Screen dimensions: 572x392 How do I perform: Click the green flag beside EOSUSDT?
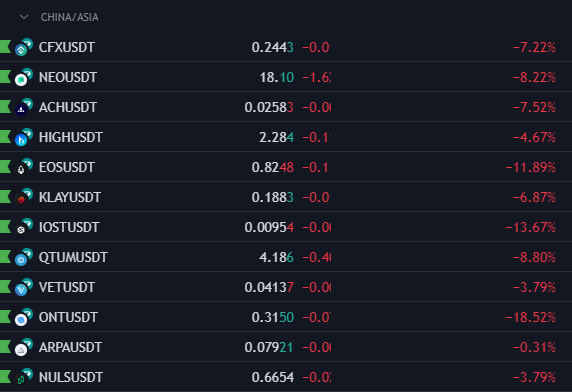(5, 167)
